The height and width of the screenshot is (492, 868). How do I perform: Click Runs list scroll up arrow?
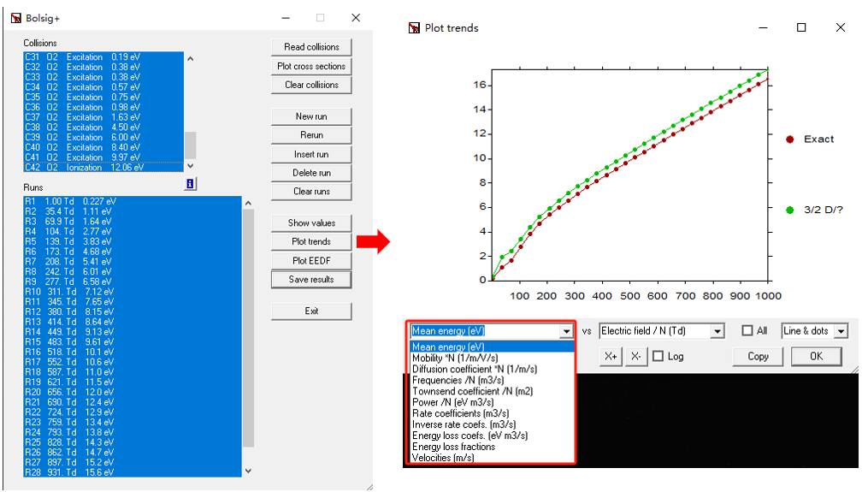(x=249, y=203)
